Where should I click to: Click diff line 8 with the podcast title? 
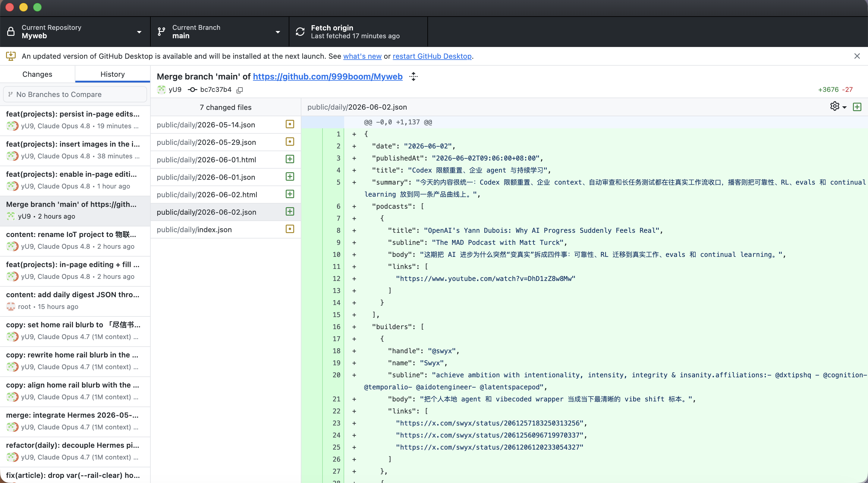(x=584, y=231)
